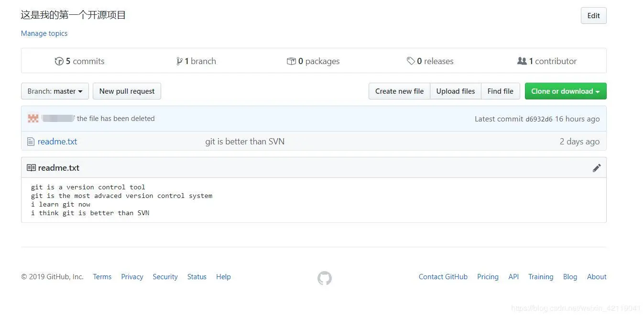The image size is (644, 317).
Task: Open the Contact GitHub footer link
Action: pos(443,277)
